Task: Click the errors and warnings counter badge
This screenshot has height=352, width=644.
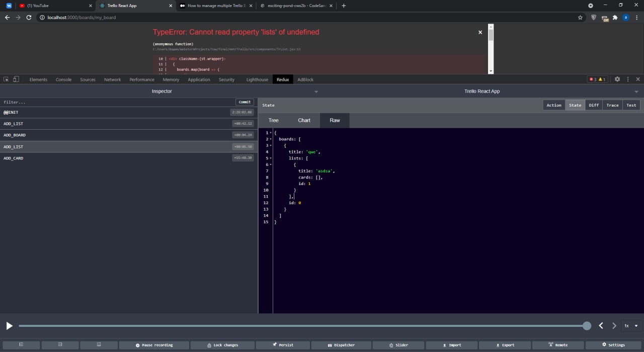Action: tap(597, 79)
